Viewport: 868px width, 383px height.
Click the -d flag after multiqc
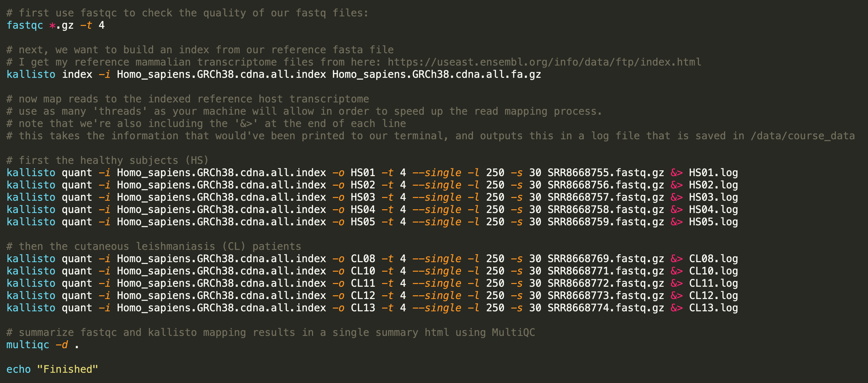click(x=62, y=345)
